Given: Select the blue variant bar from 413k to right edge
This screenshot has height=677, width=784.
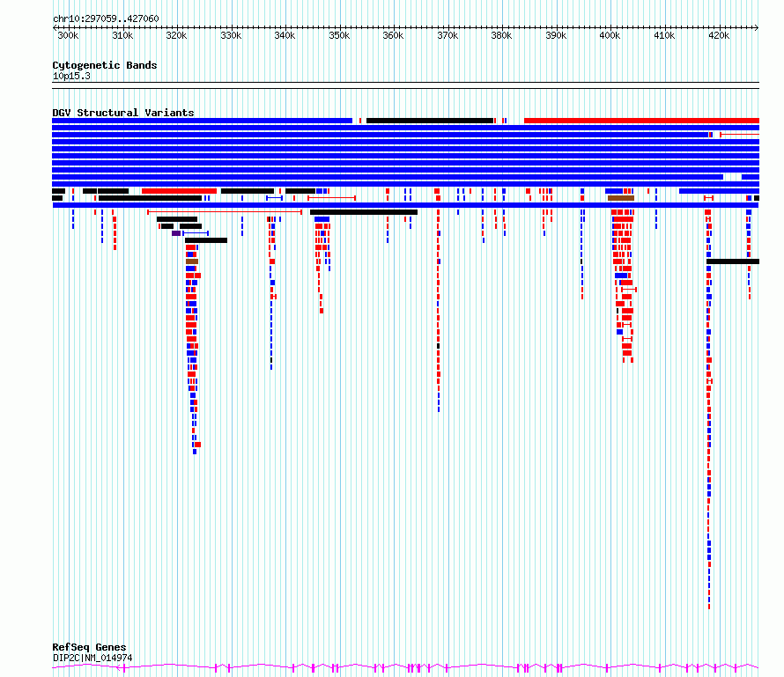Looking at the screenshot, I should pos(719,191).
